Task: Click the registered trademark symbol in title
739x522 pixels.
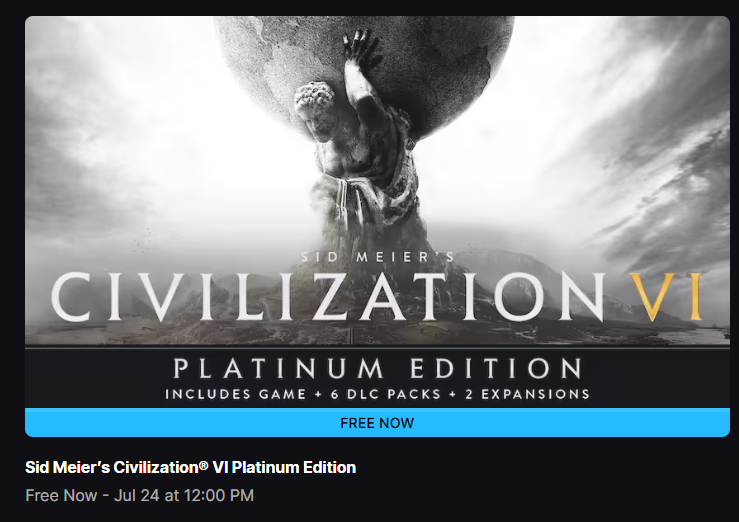Action: 203,465
